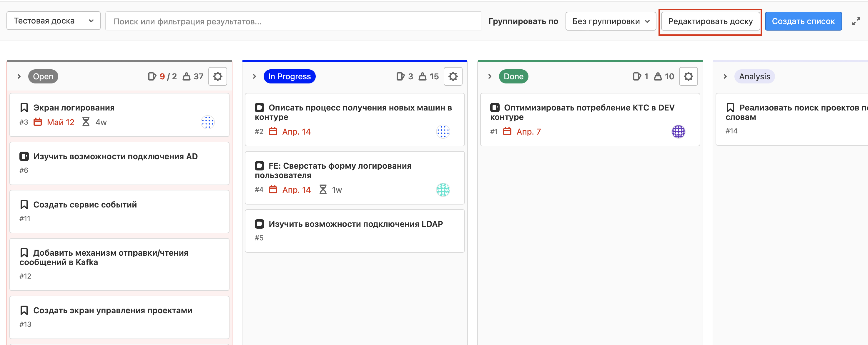
Task: Open settings gear of In Progress list
Action: click(x=453, y=76)
